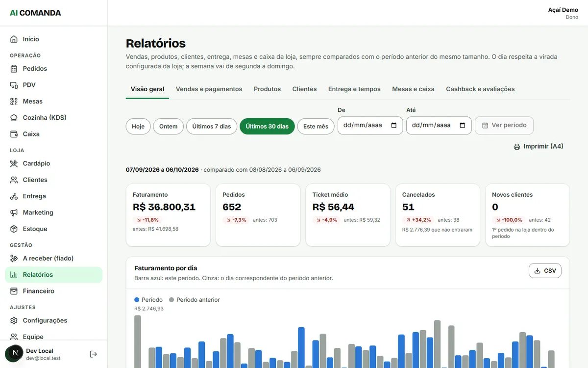The height and width of the screenshot is (368, 588).
Task: Open the calendar picker in the De field
Action: [394, 125]
